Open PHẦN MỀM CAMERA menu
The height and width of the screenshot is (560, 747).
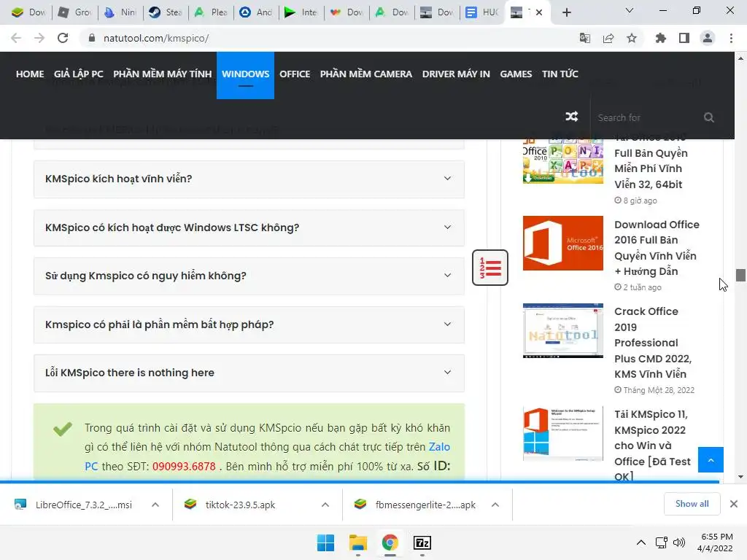click(x=366, y=74)
